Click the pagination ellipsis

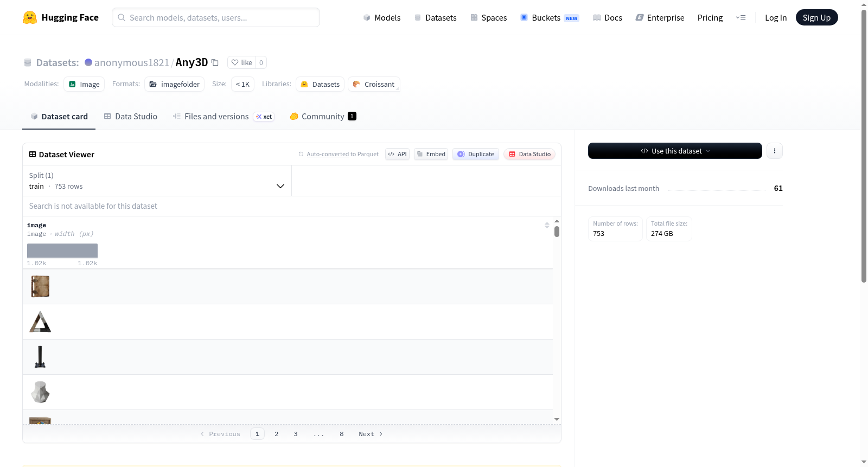click(318, 434)
